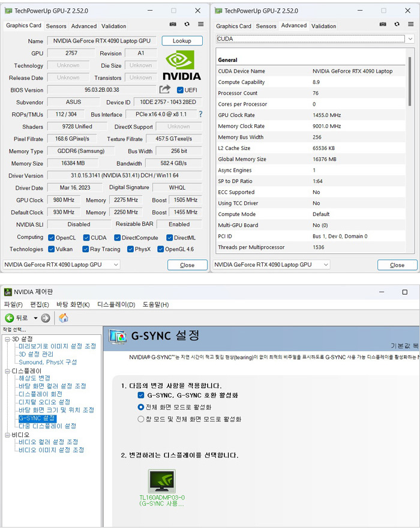
Task: Switch to Sensors tab in left GPU-Z window
Action: (x=56, y=26)
